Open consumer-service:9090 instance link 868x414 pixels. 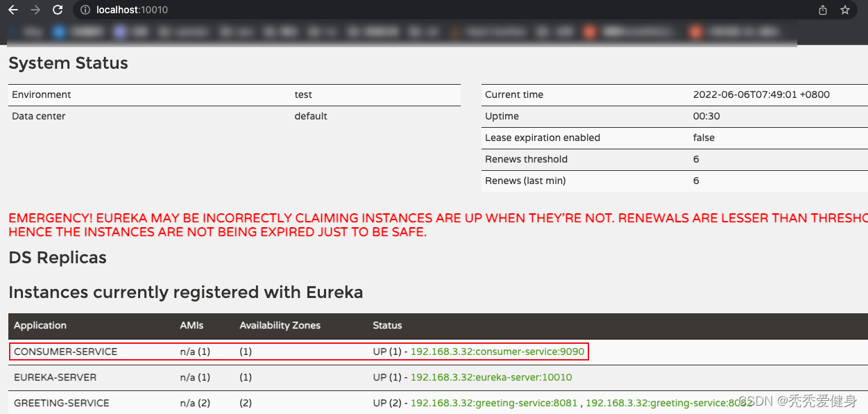click(497, 351)
